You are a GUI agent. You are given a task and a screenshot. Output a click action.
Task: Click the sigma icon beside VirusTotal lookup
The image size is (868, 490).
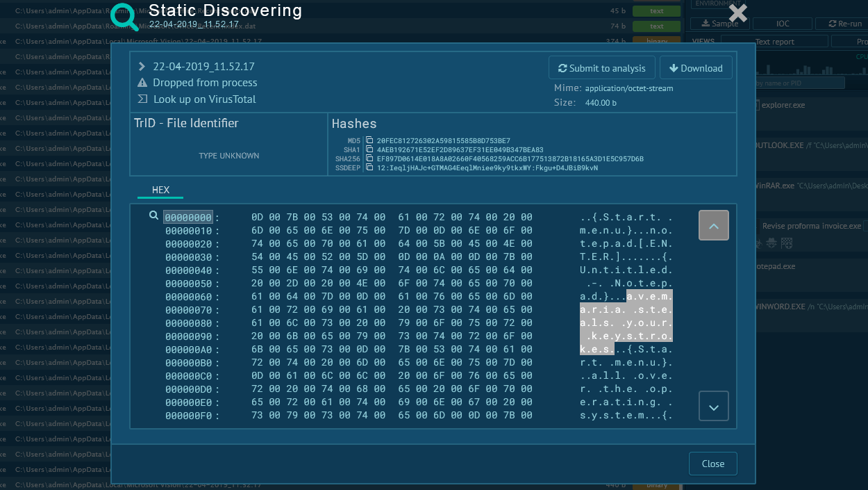click(142, 99)
